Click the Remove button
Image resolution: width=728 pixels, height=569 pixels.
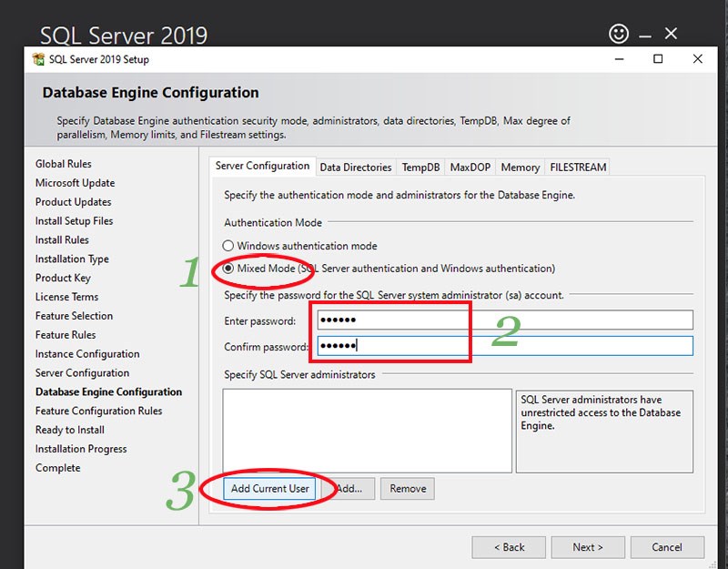click(x=407, y=488)
